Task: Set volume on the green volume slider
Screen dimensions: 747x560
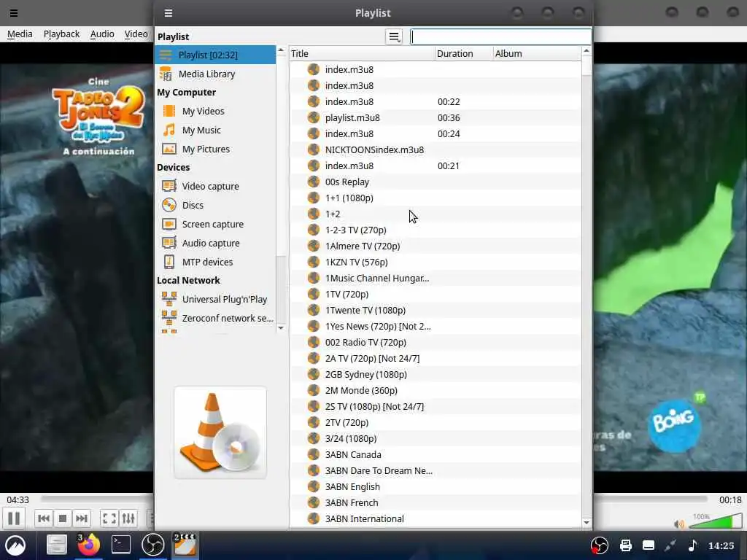Action: 715,522
